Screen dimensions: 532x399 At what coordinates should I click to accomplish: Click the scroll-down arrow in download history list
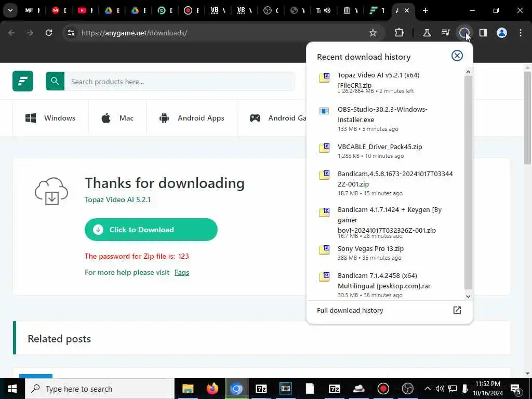pyautogui.click(x=468, y=296)
